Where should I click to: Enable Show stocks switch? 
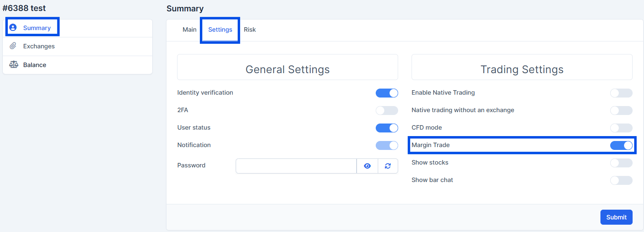621,163
